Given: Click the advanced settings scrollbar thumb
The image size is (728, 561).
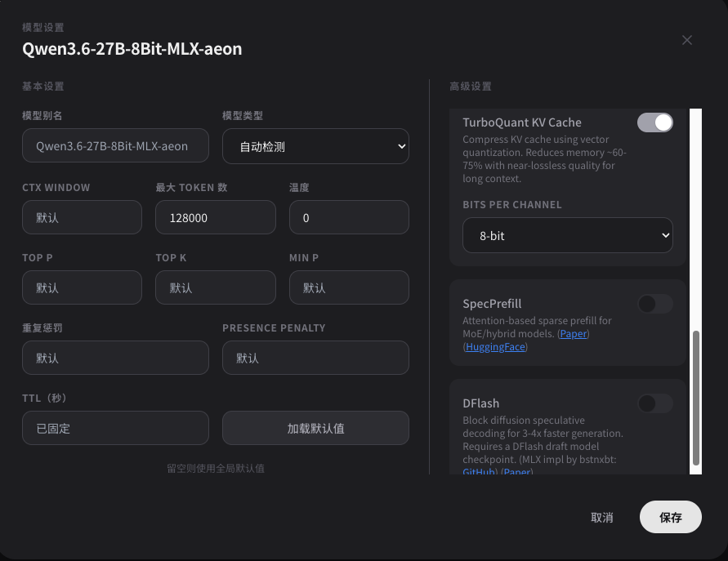Looking at the screenshot, I should tap(695, 398).
